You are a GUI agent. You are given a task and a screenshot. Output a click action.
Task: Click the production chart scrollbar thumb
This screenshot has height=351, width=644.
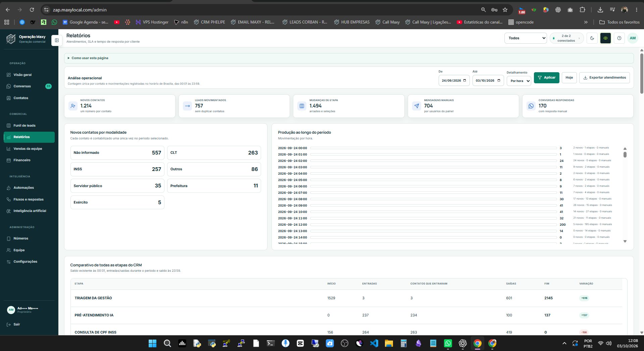coord(625,155)
